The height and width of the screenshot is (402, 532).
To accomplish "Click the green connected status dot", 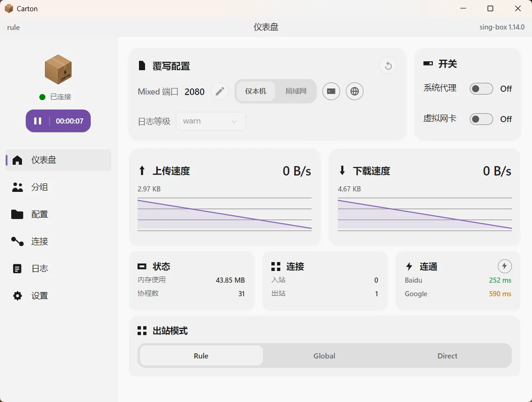I will point(43,97).
